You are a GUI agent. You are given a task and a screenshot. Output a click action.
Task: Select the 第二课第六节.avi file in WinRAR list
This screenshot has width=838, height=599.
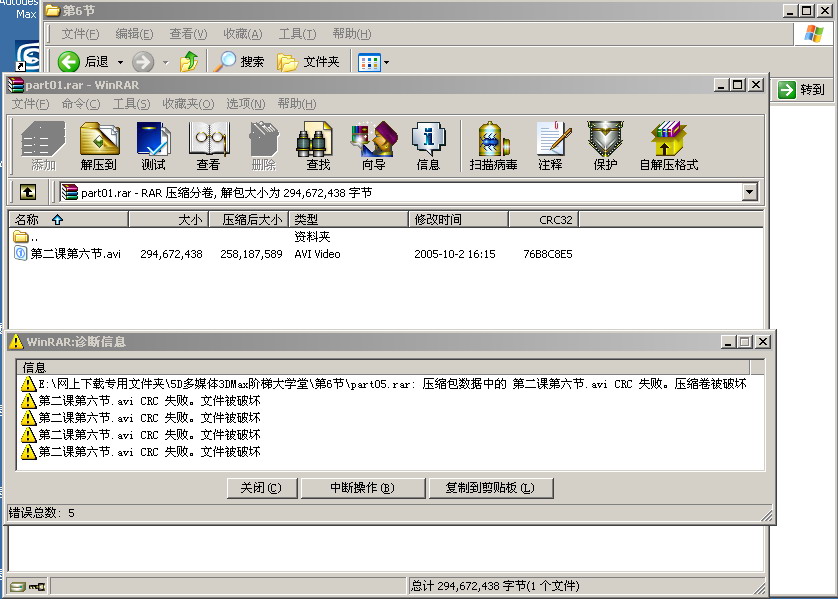point(75,254)
